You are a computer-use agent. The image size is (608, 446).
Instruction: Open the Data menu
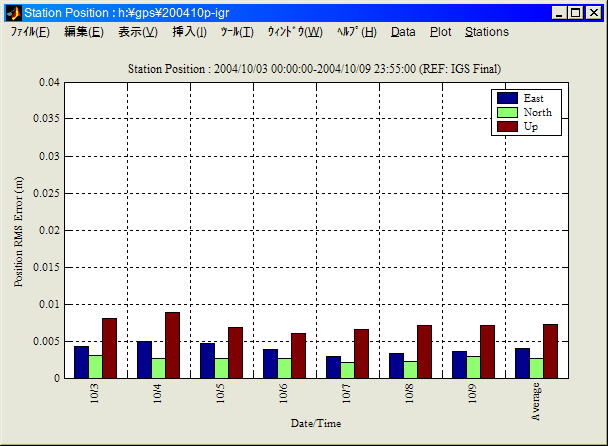[403, 32]
